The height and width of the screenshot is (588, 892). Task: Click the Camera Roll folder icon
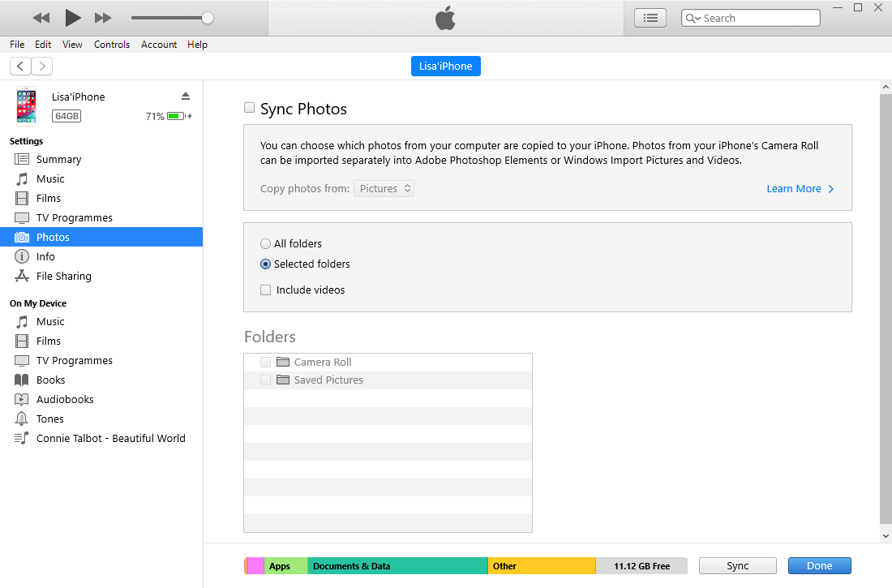click(x=283, y=362)
